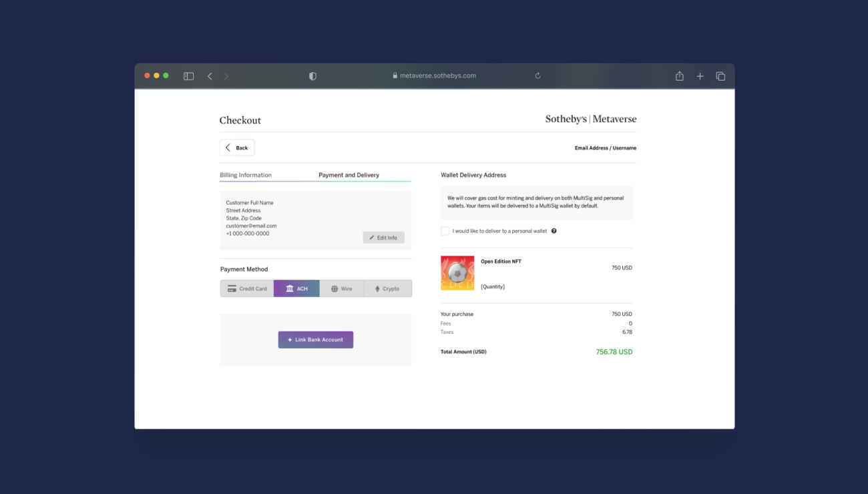The image size is (868, 494).
Task: Check deliver to a personal wallet box
Action: click(445, 231)
